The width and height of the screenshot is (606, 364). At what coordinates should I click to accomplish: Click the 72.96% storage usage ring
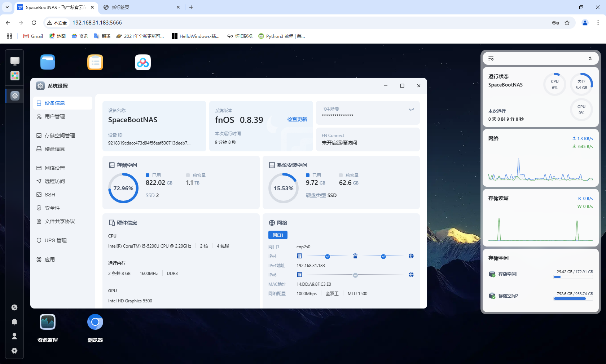click(x=123, y=188)
